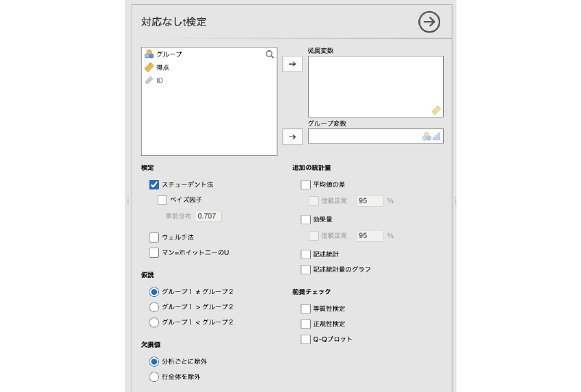The image size is (581, 392).
Task: Click the arrow button to assign 従属変数
Action: pos(292,64)
